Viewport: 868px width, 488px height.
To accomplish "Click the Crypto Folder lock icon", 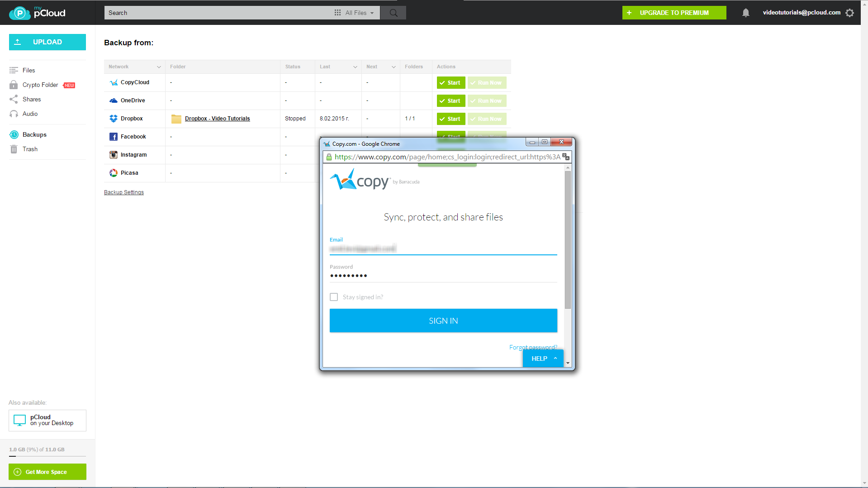I will pos(14,85).
